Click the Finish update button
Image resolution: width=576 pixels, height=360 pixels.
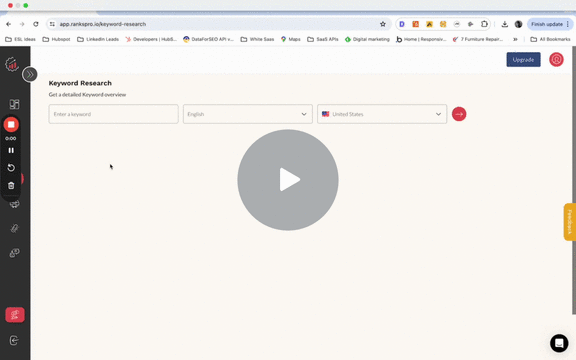pyautogui.click(x=550, y=24)
